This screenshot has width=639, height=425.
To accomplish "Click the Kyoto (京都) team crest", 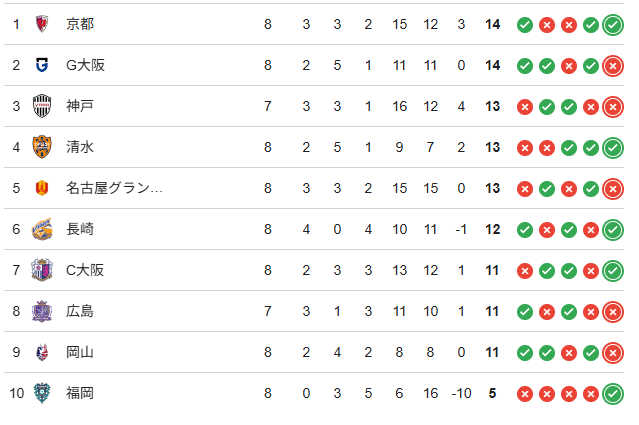I will 42,24.
